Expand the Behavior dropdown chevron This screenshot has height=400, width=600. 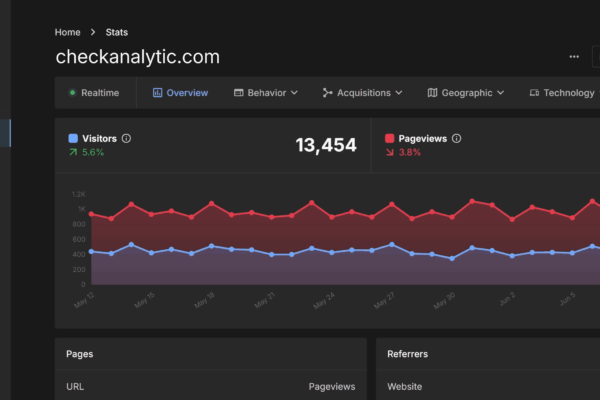tap(294, 93)
